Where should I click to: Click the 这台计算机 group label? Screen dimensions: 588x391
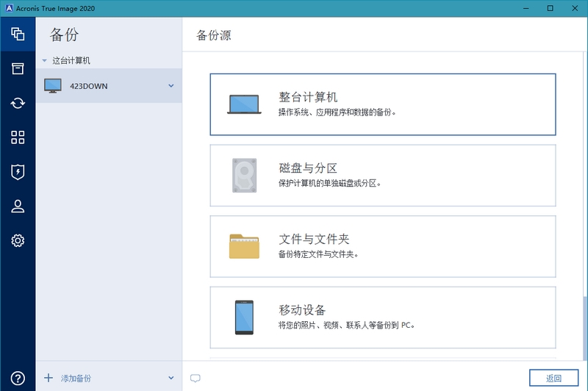point(71,60)
